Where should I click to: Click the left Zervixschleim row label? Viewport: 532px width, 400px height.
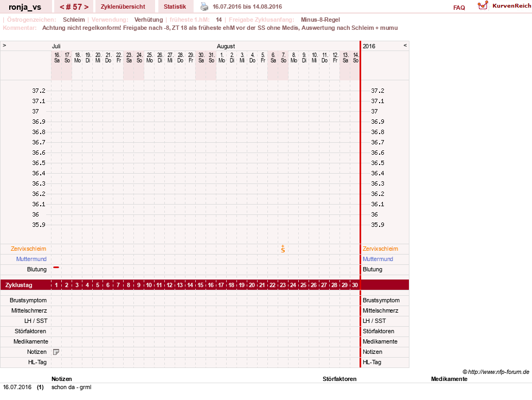point(29,249)
